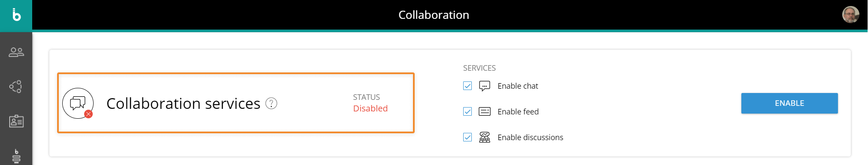
Task: Open the users section in the sidebar
Action: pos(16,52)
